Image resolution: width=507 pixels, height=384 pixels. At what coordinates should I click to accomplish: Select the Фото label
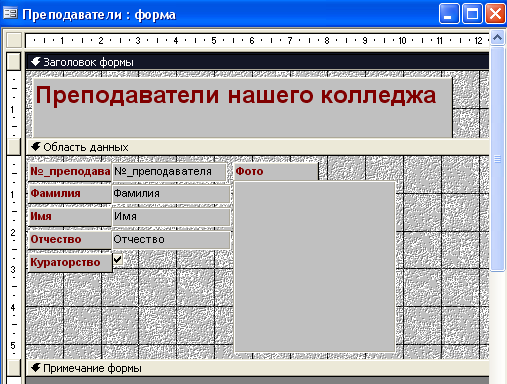pyautogui.click(x=276, y=172)
